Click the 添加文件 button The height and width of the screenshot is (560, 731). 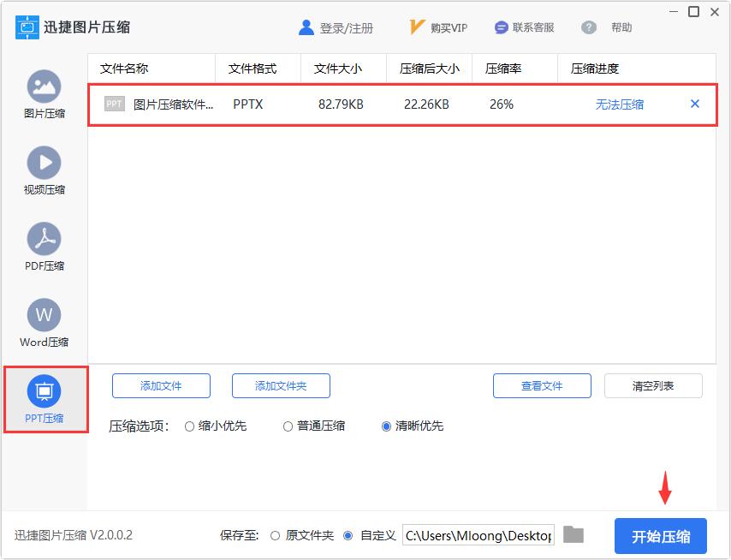click(161, 385)
